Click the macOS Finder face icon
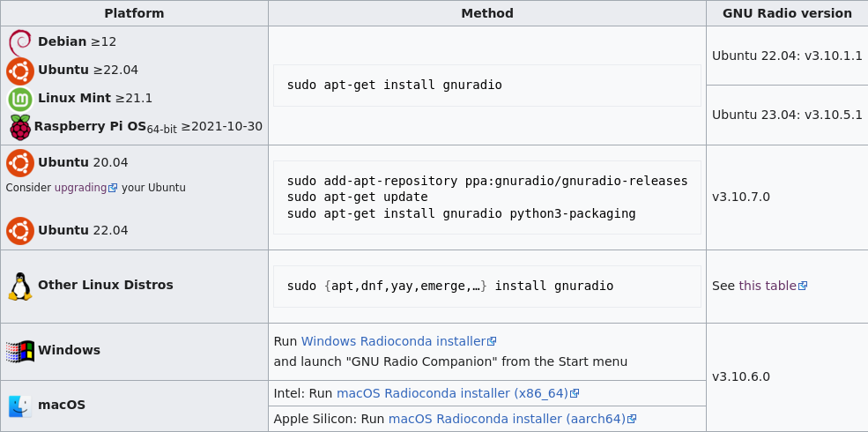The width and height of the screenshot is (868, 432). coord(20,406)
